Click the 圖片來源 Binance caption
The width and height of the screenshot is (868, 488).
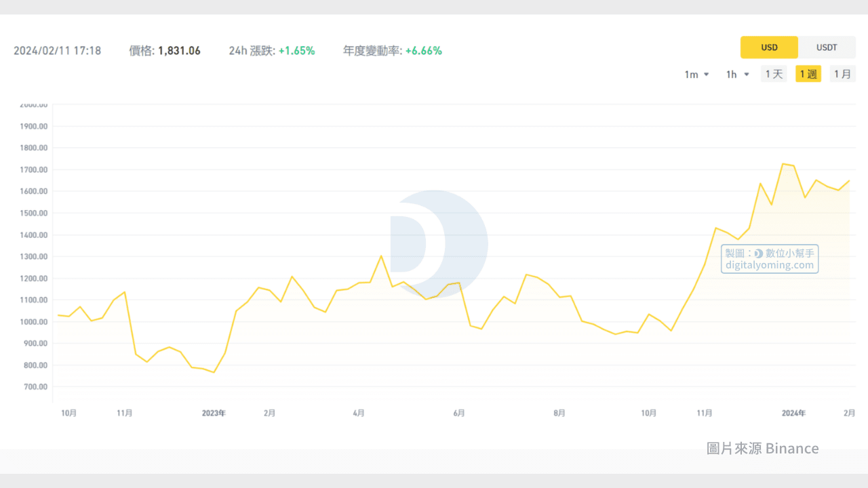[763, 449]
